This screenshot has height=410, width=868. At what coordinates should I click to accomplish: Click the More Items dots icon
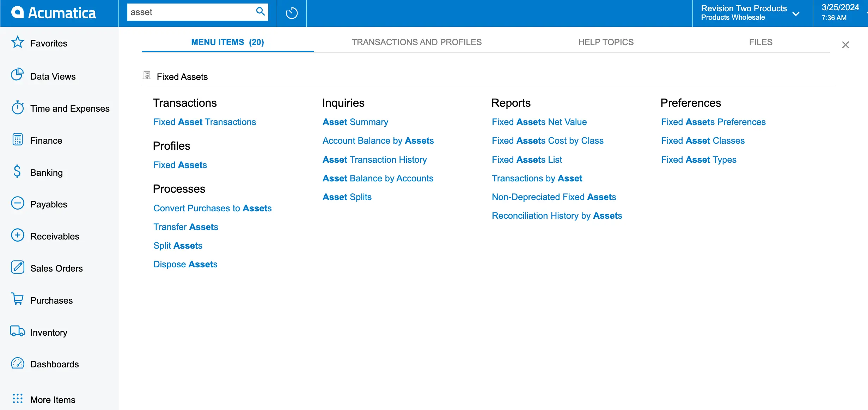tap(17, 399)
